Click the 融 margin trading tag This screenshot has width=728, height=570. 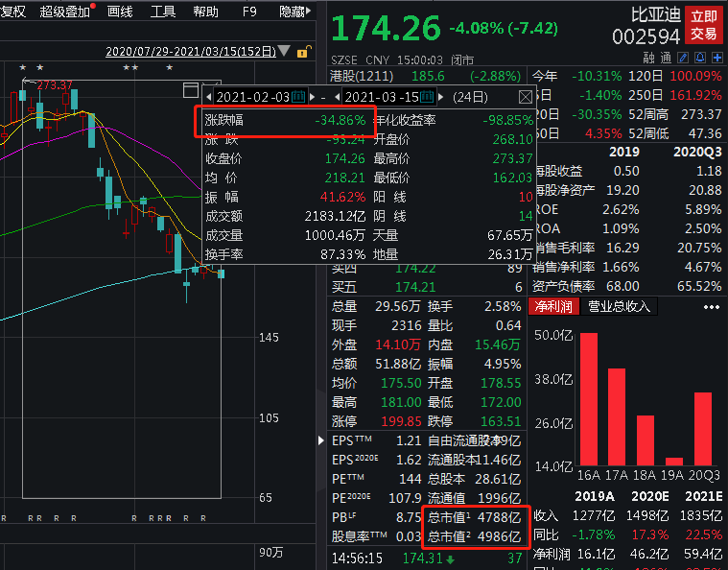(x=648, y=58)
